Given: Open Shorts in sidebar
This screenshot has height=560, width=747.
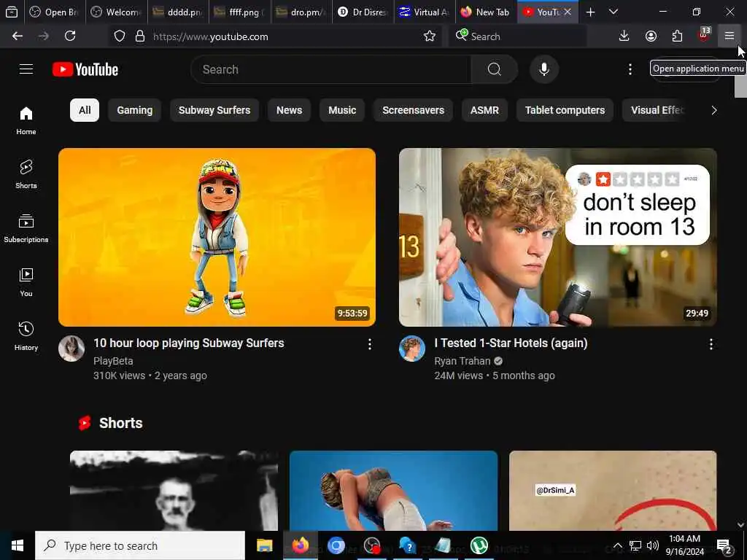Looking at the screenshot, I should 26,174.
